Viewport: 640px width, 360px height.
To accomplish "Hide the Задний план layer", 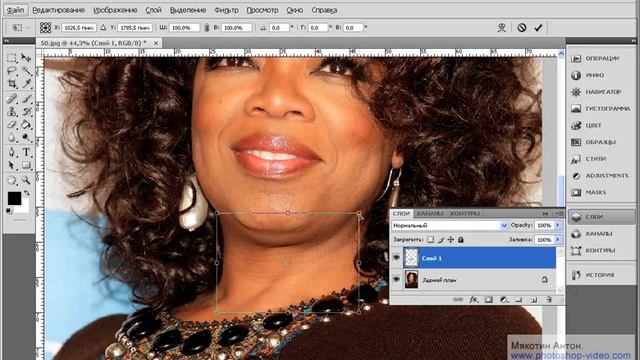I will (396, 280).
